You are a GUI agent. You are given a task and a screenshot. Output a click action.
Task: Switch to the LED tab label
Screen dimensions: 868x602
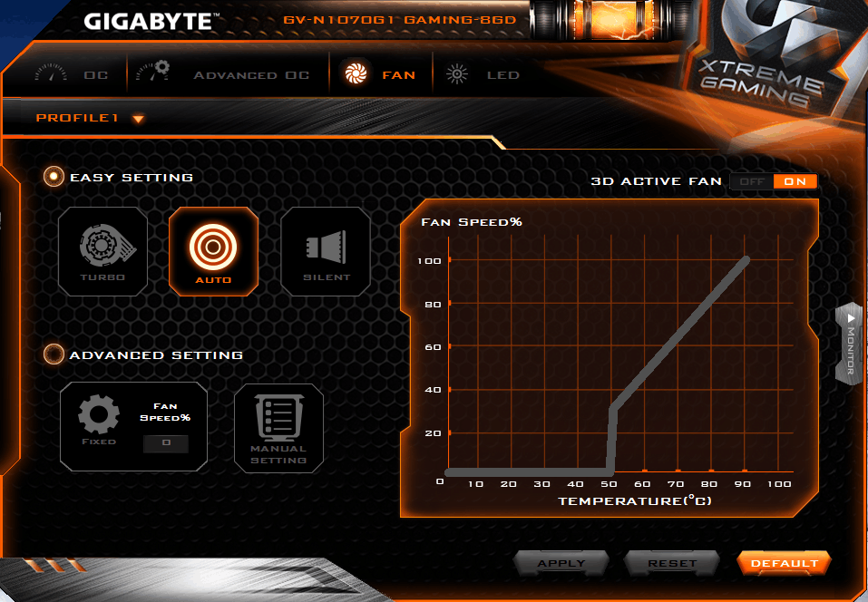[503, 75]
